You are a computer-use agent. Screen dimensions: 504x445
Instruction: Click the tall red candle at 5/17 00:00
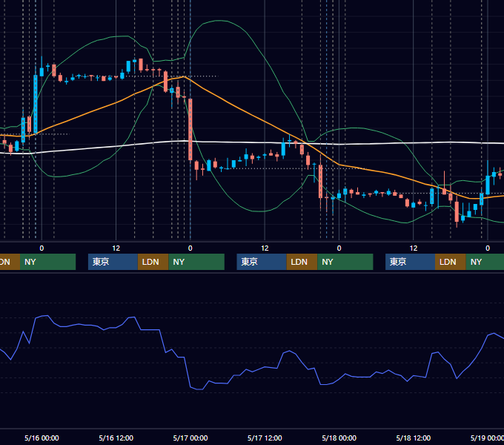point(190,129)
